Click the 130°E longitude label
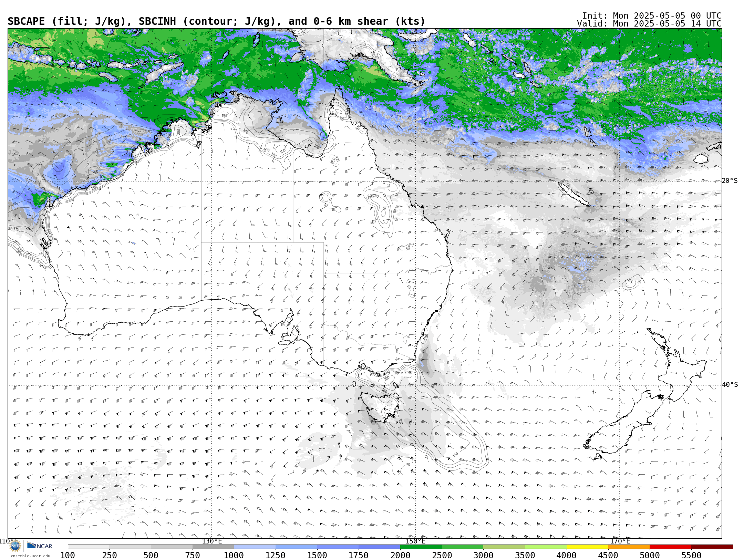744x560 pixels. coord(212,541)
